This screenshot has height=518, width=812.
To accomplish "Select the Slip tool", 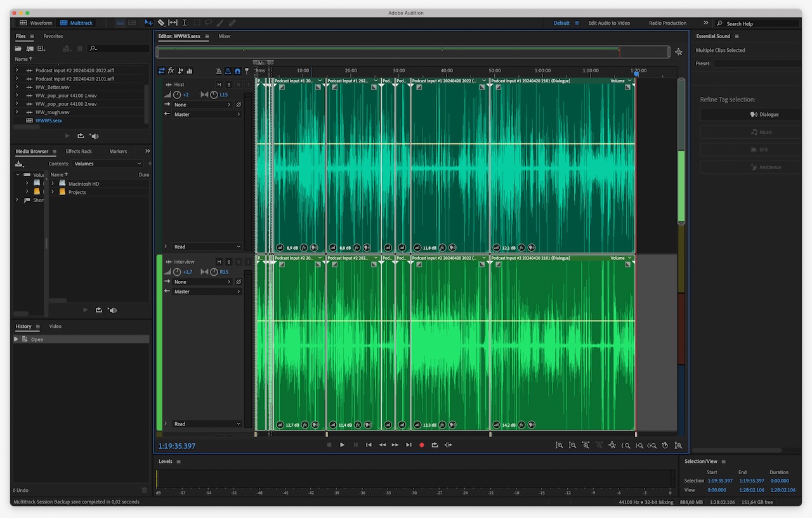I will [173, 23].
